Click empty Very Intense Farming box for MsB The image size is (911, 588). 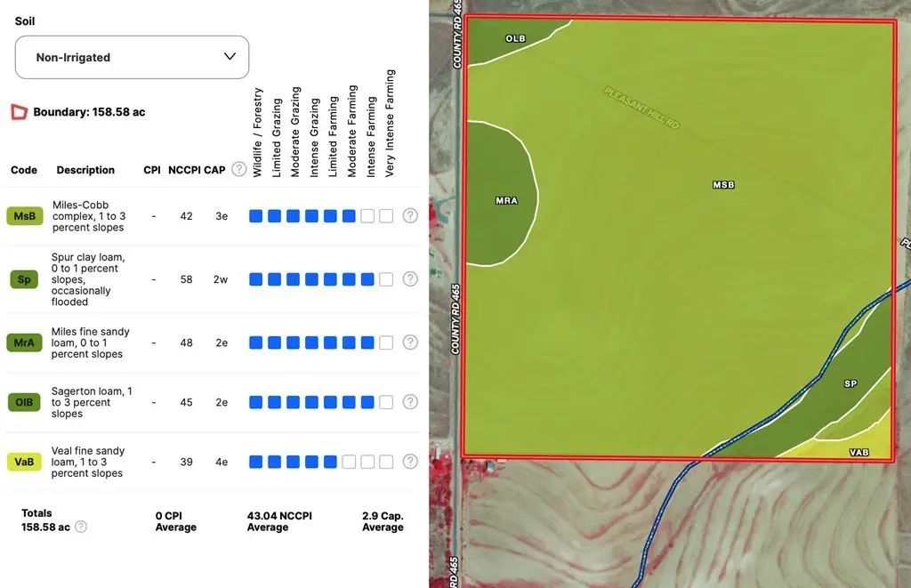(386, 216)
